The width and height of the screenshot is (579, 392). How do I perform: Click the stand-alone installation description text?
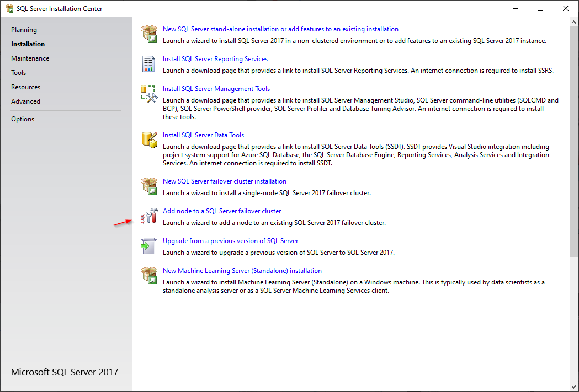tap(354, 41)
